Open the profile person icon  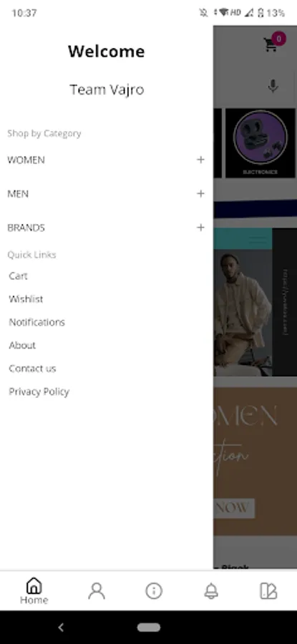click(x=97, y=591)
